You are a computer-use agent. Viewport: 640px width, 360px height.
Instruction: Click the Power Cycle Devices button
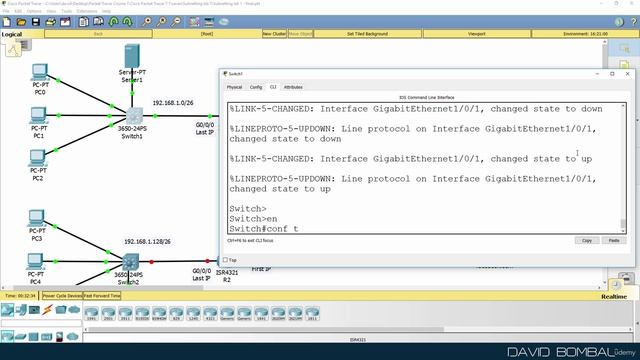click(x=62, y=296)
